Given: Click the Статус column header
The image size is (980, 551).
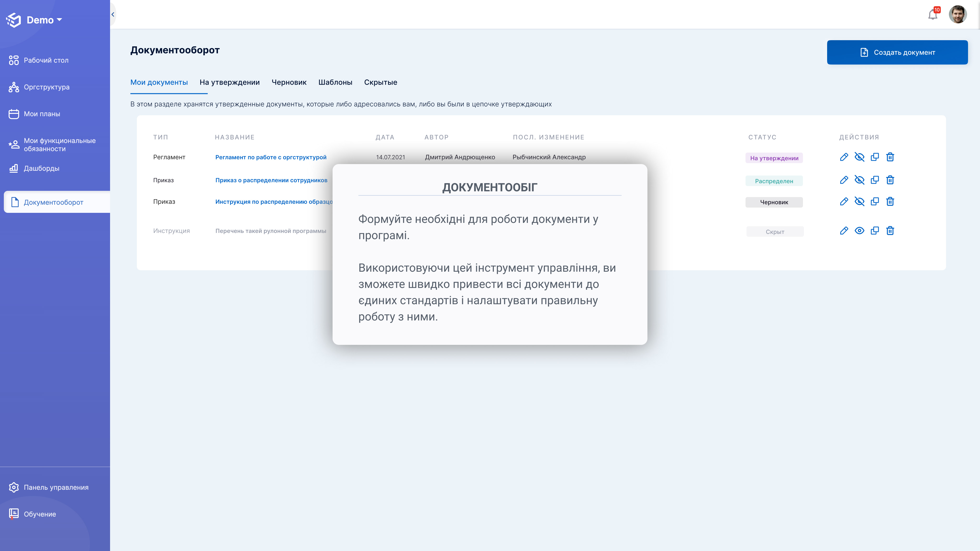Looking at the screenshot, I should 762,137.
